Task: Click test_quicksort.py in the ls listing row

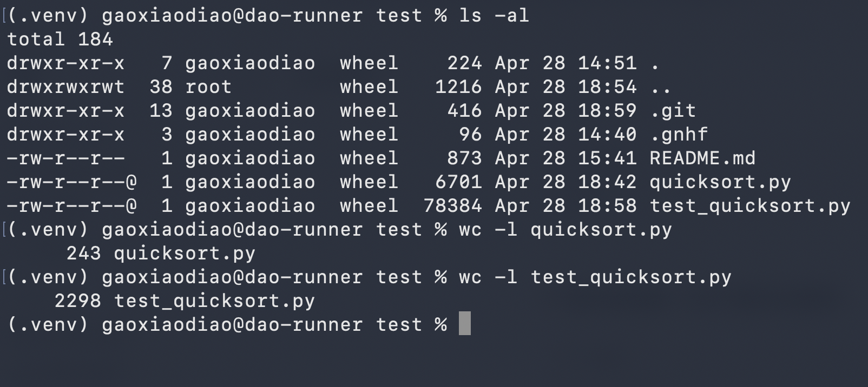Action: [749, 206]
